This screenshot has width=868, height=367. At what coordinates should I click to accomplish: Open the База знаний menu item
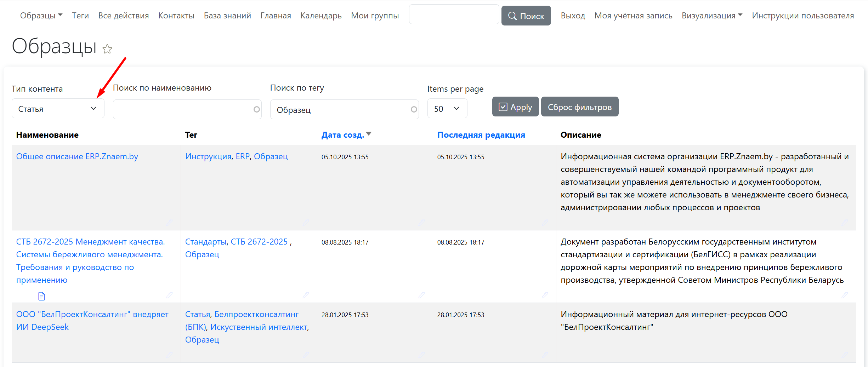point(227,16)
